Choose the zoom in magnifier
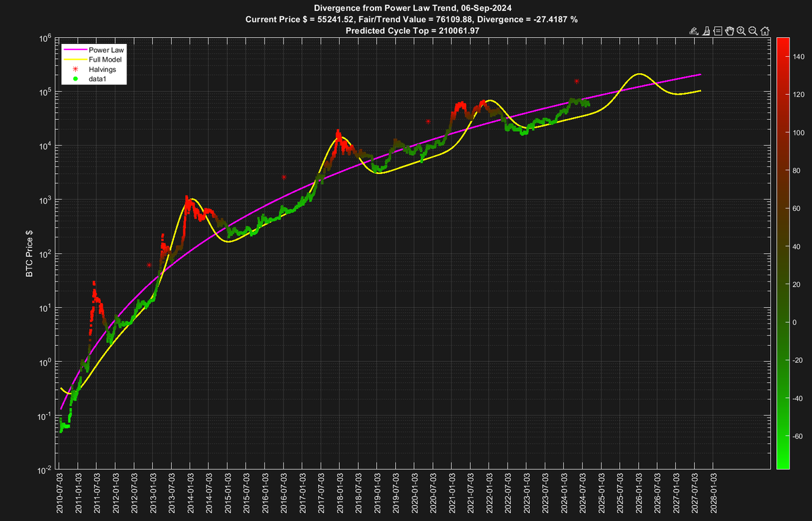This screenshot has width=812, height=521. [741, 31]
